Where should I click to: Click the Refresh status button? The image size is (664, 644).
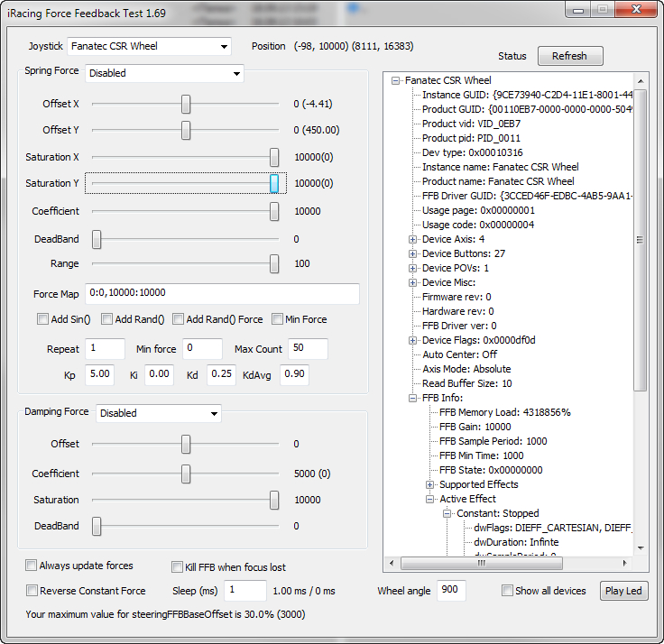tap(569, 56)
